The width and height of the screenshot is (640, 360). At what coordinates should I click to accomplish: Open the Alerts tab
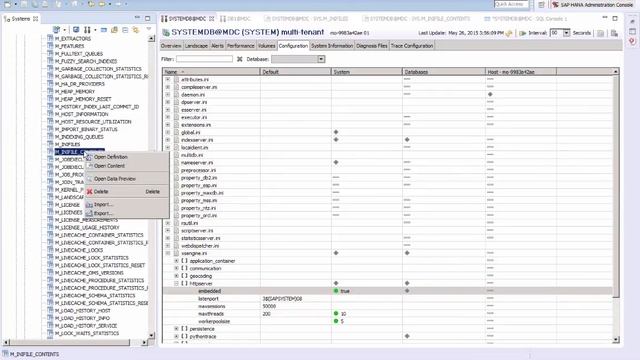[218, 46]
